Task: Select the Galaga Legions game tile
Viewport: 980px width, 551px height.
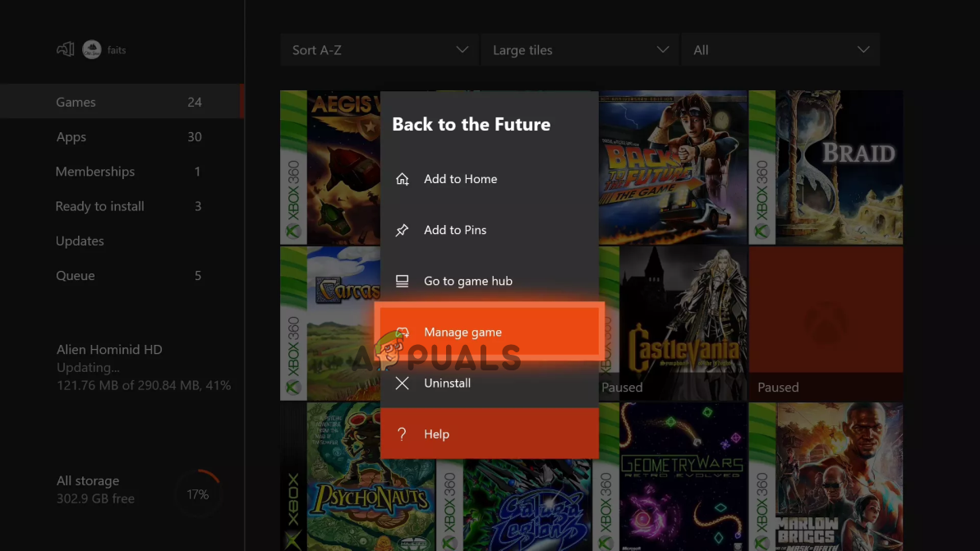Action: [x=513, y=505]
